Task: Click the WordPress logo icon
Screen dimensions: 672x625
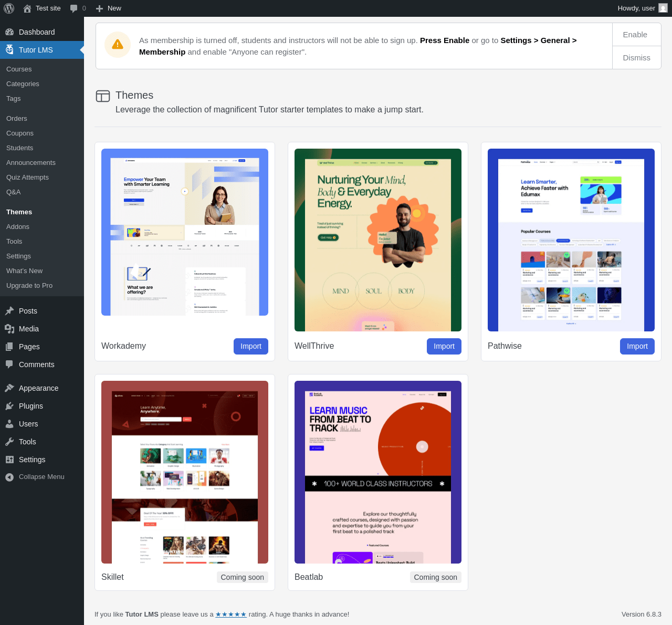Action: [9, 8]
